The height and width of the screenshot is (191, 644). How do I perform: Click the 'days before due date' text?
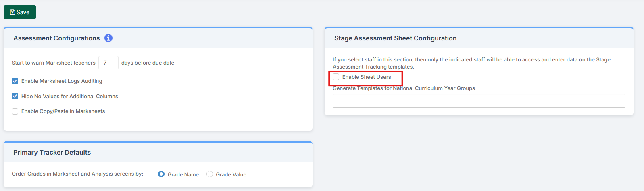[x=148, y=63]
